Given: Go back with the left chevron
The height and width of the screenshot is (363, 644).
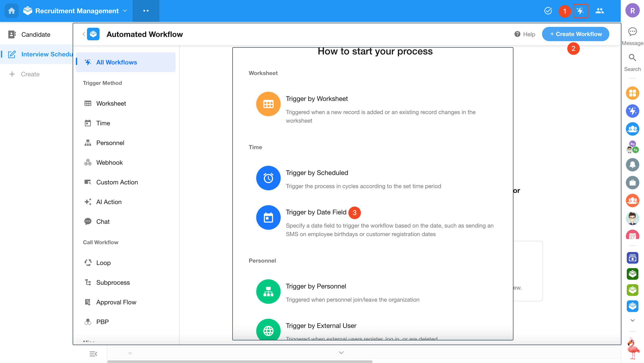Looking at the screenshot, I should [x=83, y=34].
